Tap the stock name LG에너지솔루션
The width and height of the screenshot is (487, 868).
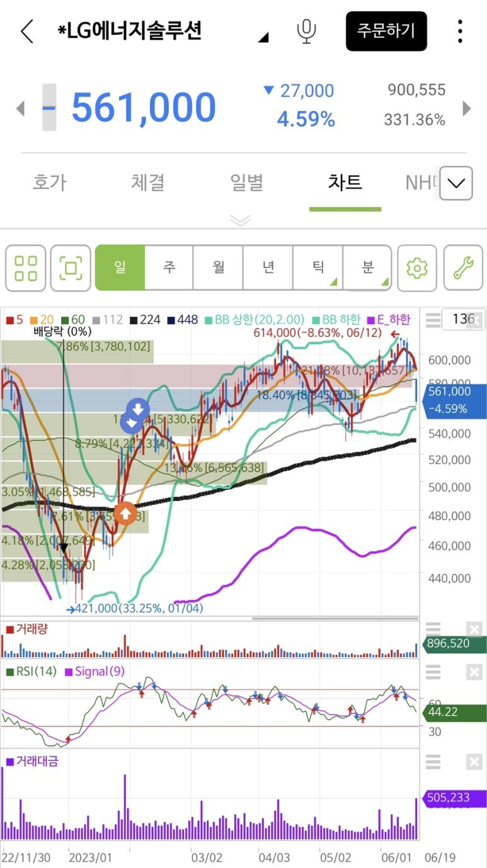[x=130, y=31]
